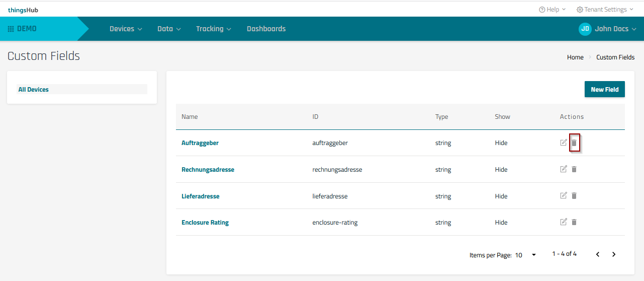
Task: Edit the Rechnungsadresse field
Action: (564, 169)
